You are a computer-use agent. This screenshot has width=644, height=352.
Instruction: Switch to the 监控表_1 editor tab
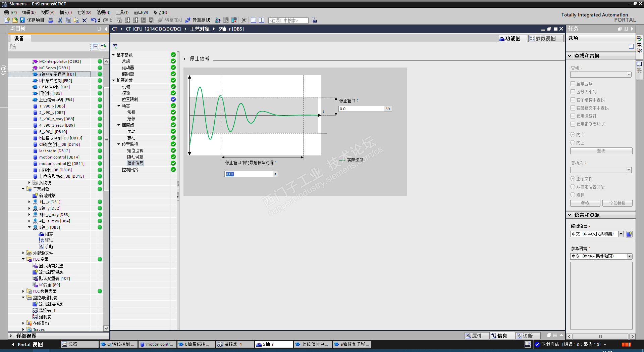(234, 344)
